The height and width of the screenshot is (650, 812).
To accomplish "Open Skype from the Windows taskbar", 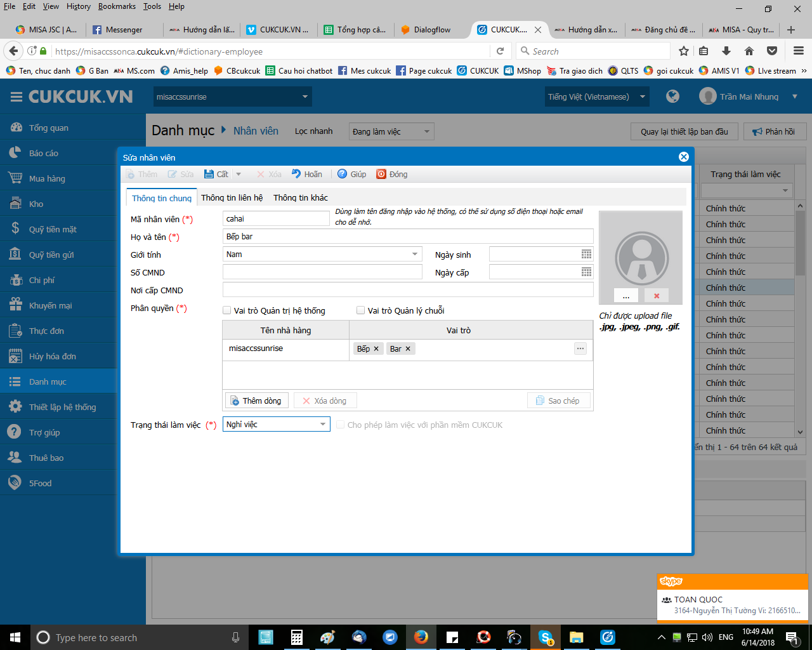I will [546, 637].
